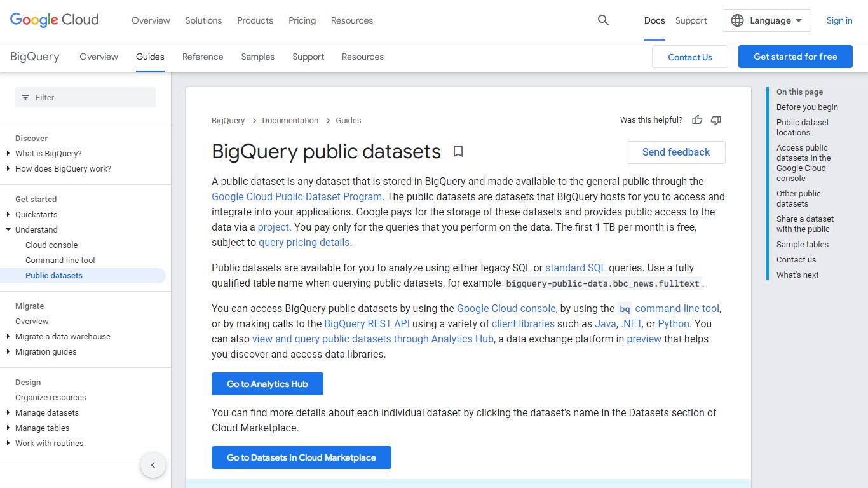The width and height of the screenshot is (868, 488).
Task: Select the Reference tab
Action: (x=203, y=57)
